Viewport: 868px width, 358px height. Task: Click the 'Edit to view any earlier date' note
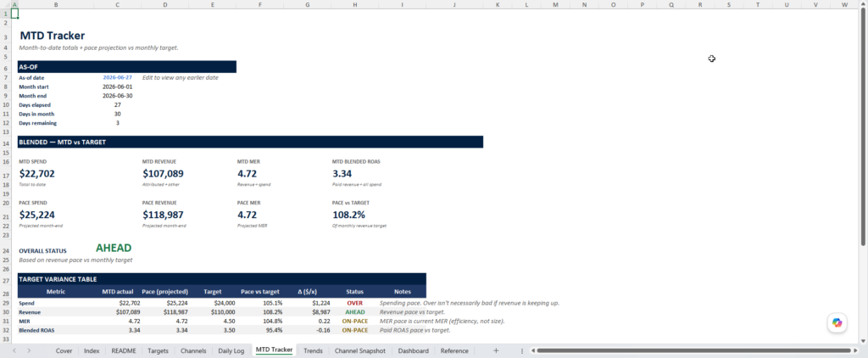[181, 77]
